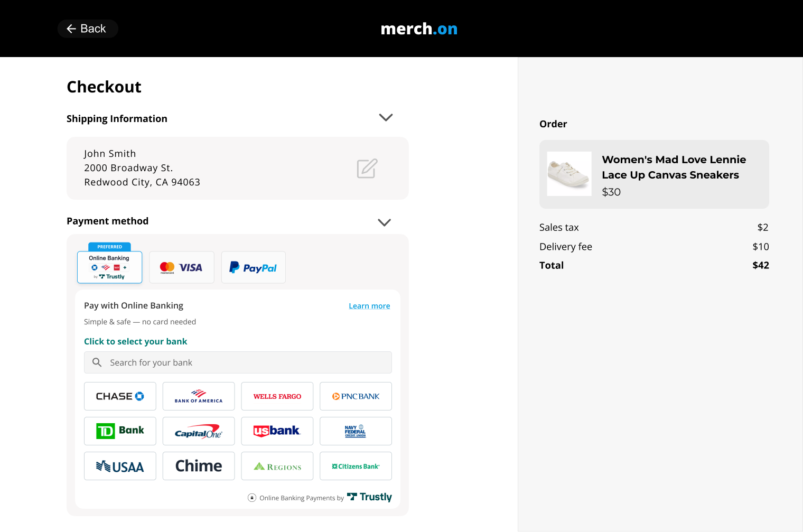Choose Capital One bank
803x532 pixels.
click(199, 431)
